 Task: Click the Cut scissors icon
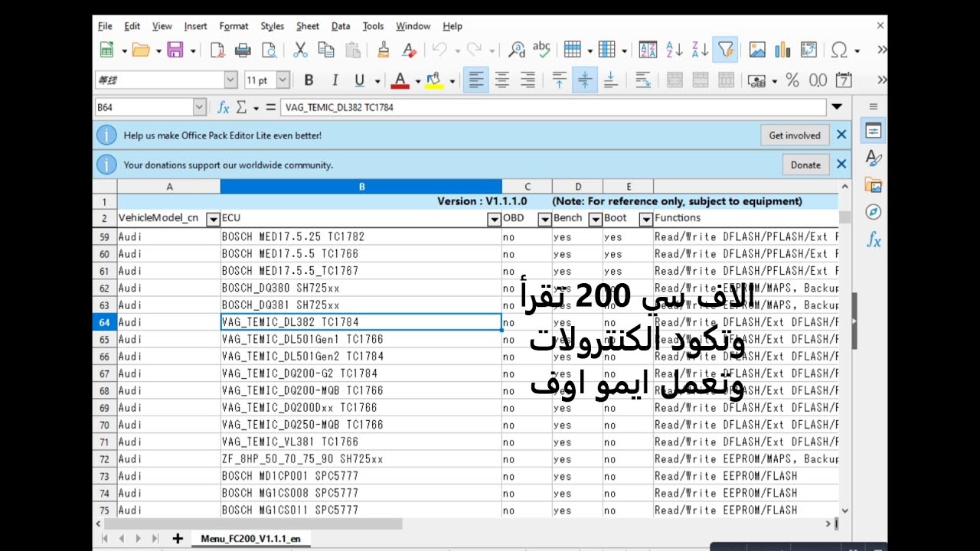[300, 50]
